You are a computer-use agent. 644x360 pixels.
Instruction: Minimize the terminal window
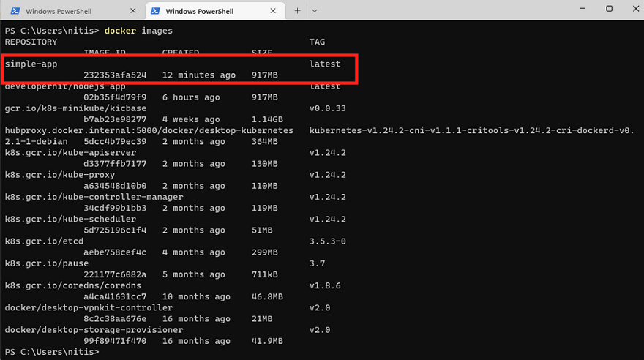point(576,9)
